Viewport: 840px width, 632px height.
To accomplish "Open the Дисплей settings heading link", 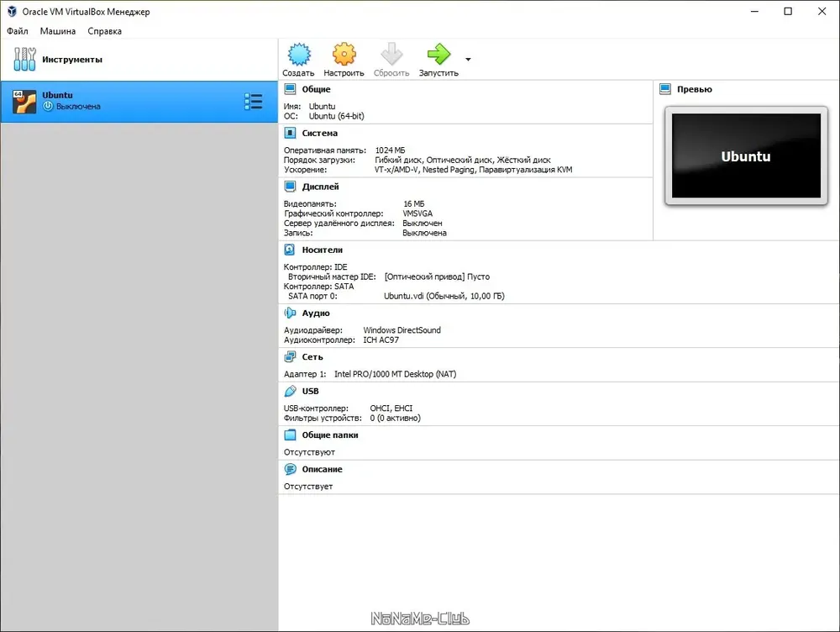I will (x=320, y=187).
